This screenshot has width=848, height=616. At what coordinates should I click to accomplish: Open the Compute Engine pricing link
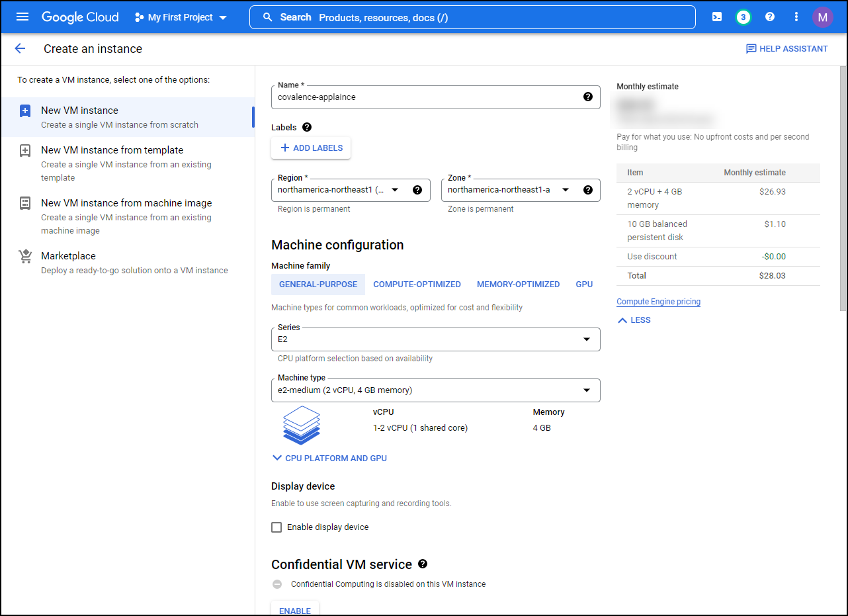658,302
